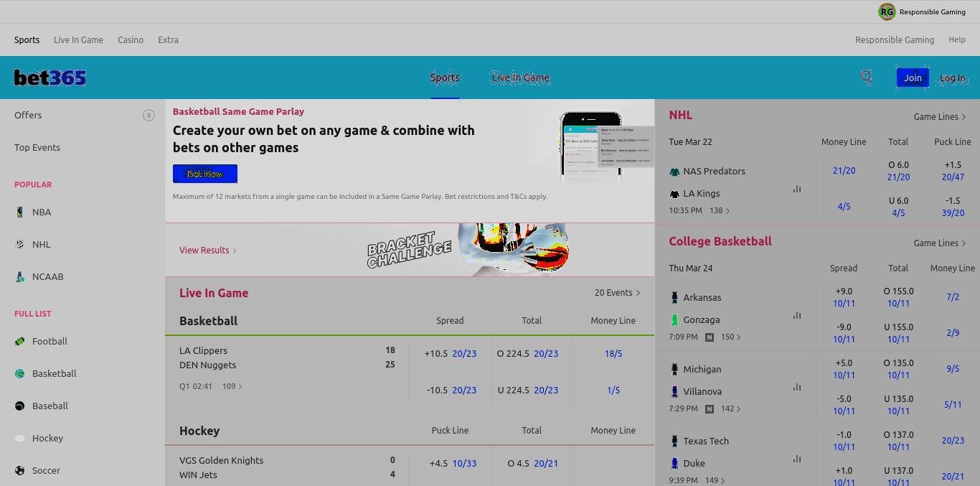Open stats icon for Predators vs Kings
Image resolution: width=980 pixels, height=486 pixels.
[797, 189]
